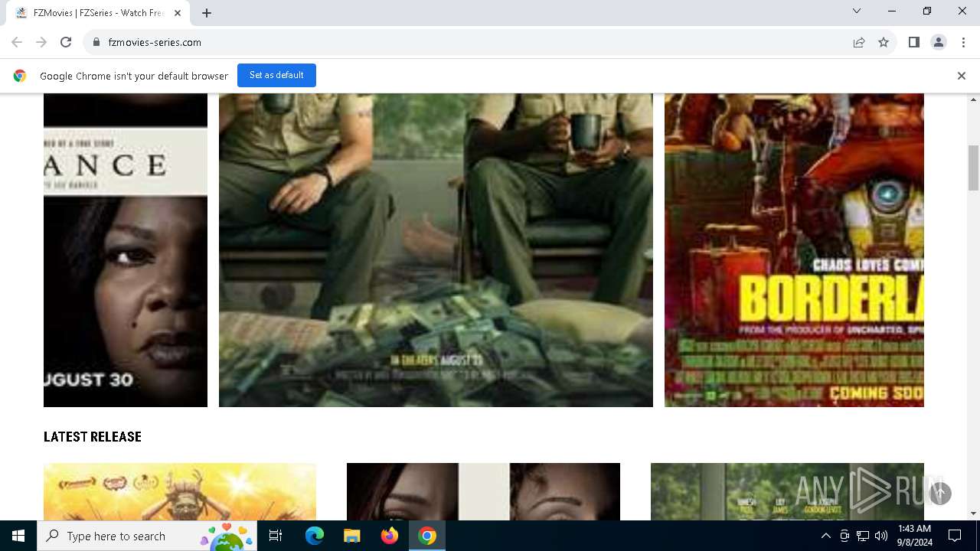Click the browser back arrow

[17, 42]
